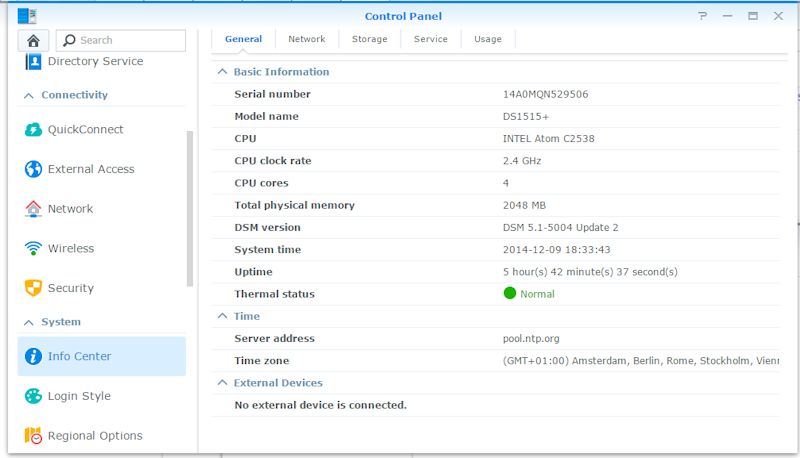This screenshot has height=458, width=800.
Task: Open the Security shield icon
Action: (33, 288)
